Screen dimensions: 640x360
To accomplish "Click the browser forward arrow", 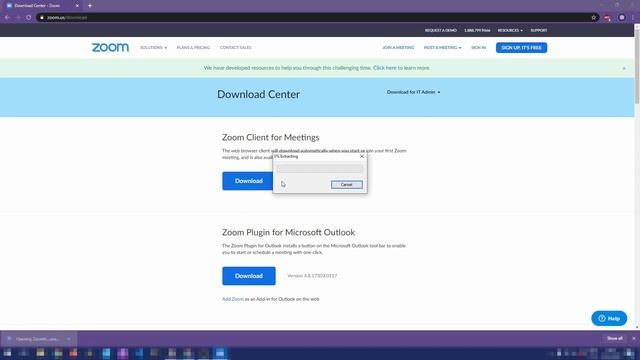I will [x=18, y=18].
